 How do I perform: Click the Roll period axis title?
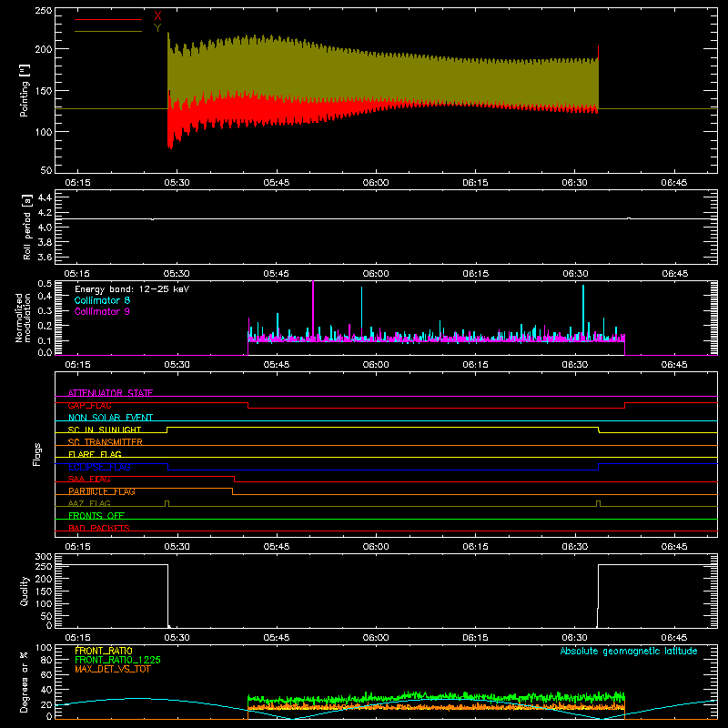[x=27, y=227]
